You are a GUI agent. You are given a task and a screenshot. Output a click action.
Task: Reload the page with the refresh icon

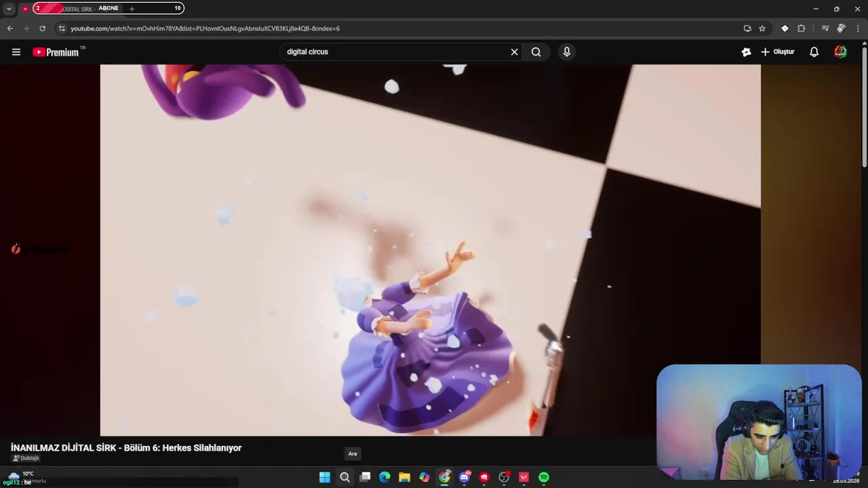[42, 28]
